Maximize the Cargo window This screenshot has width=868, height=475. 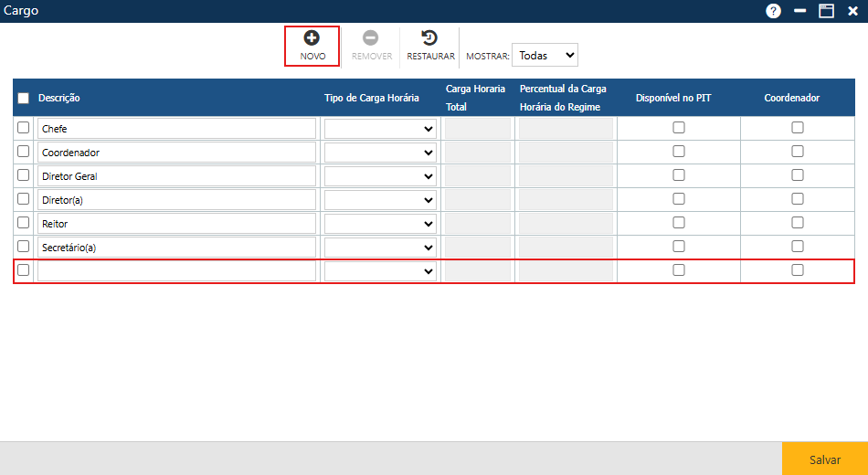827,11
